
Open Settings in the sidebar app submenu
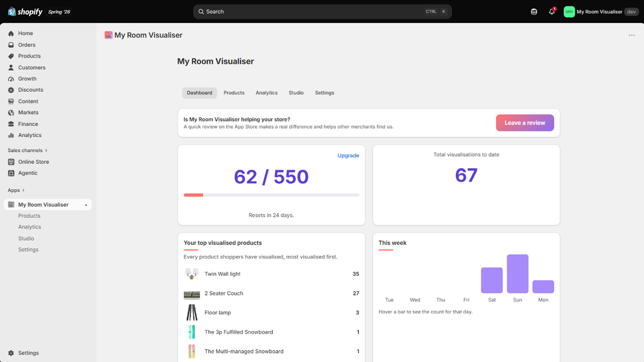[28, 250]
